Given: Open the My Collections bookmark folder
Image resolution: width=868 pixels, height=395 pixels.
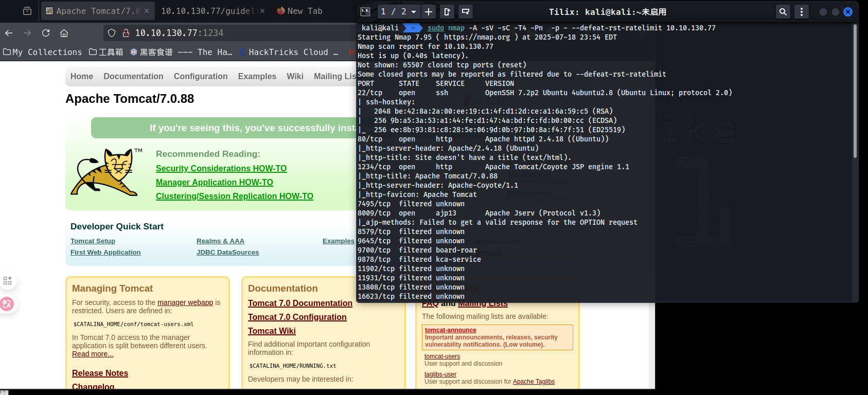Looking at the screenshot, I should [43, 52].
